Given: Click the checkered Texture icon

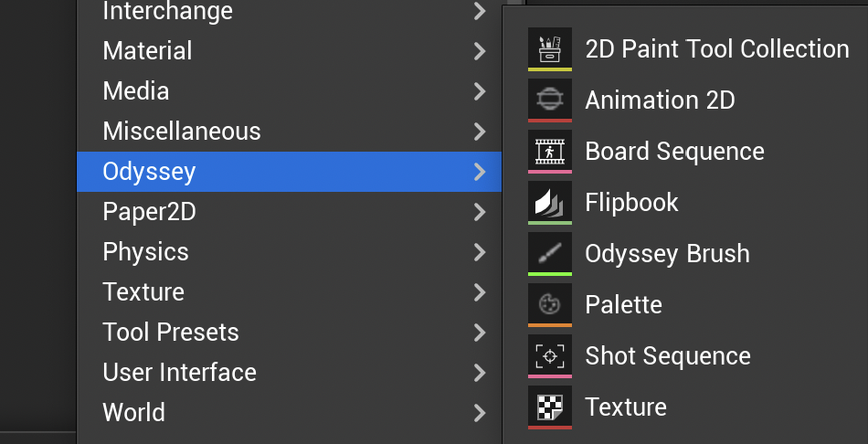Looking at the screenshot, I should (550, 407).
